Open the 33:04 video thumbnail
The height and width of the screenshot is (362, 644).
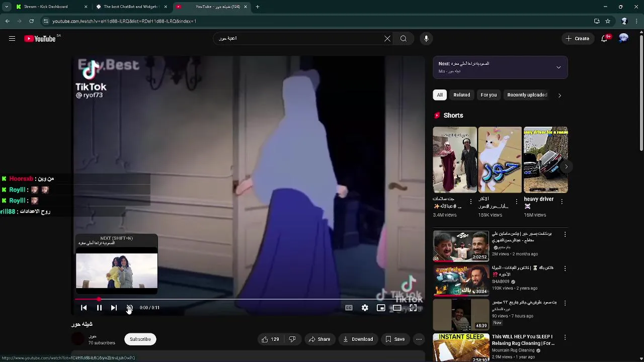point(461,281)
